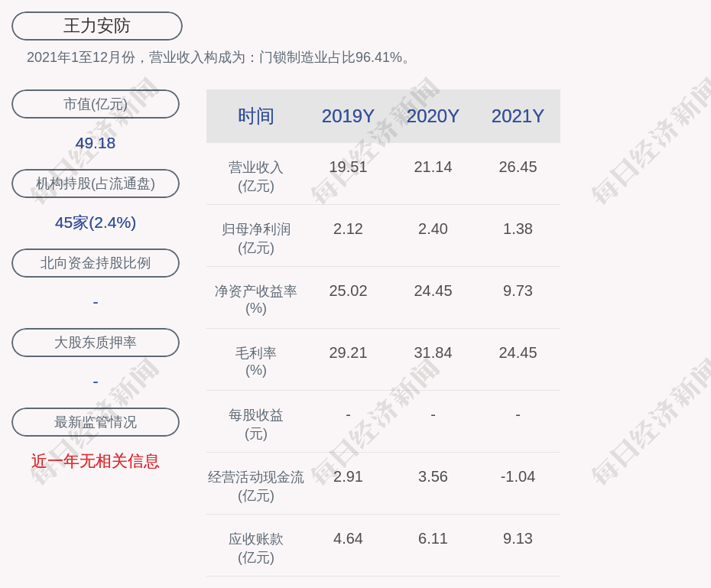
Task: Click the 王力安防 title button
Action: pos(96,25)
